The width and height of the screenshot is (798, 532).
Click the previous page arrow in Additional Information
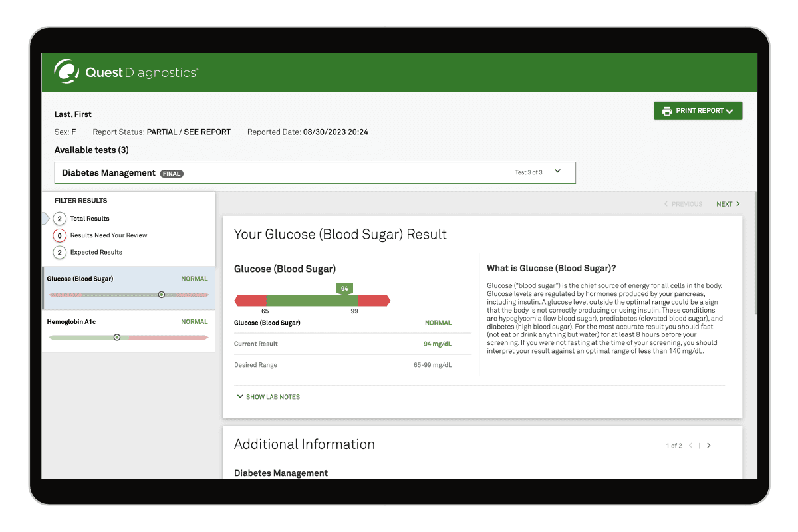point(691,446)
